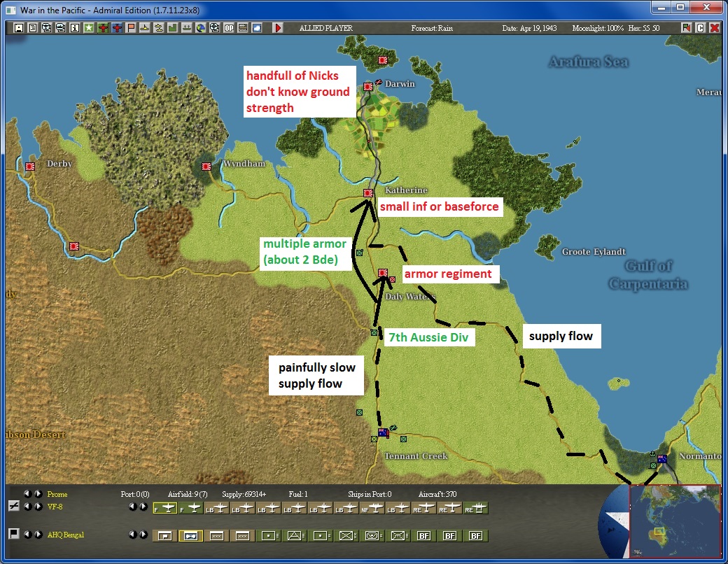Click the Groote Eylandt map label
The width and height of the screenshot is (728, 564).
594,252
